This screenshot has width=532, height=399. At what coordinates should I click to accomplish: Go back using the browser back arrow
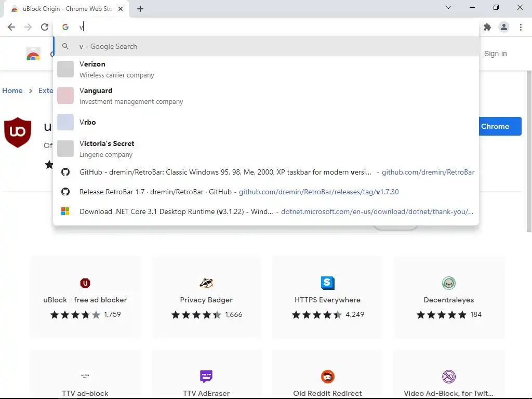point(11,27)
